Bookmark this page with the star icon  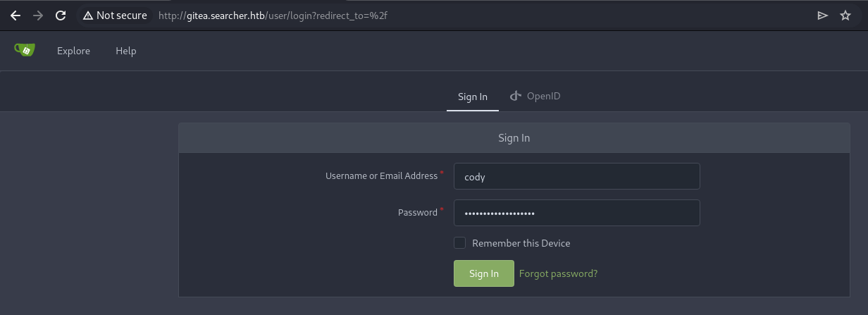click(845, 16)
